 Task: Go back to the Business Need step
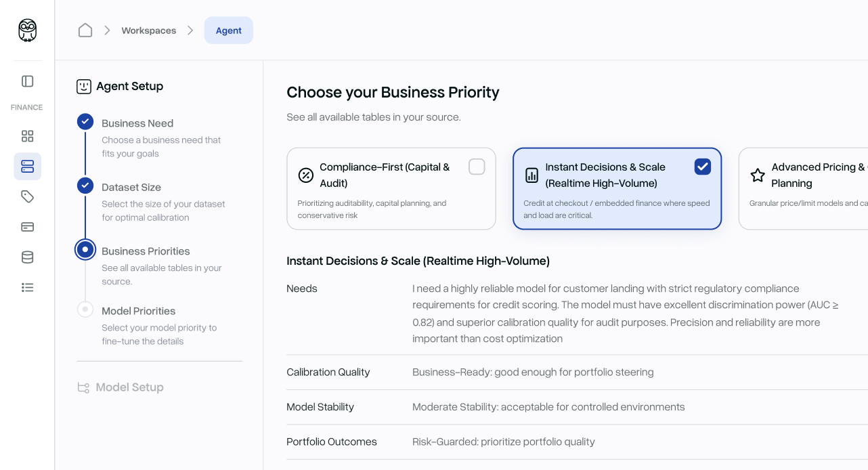(137, 123)
